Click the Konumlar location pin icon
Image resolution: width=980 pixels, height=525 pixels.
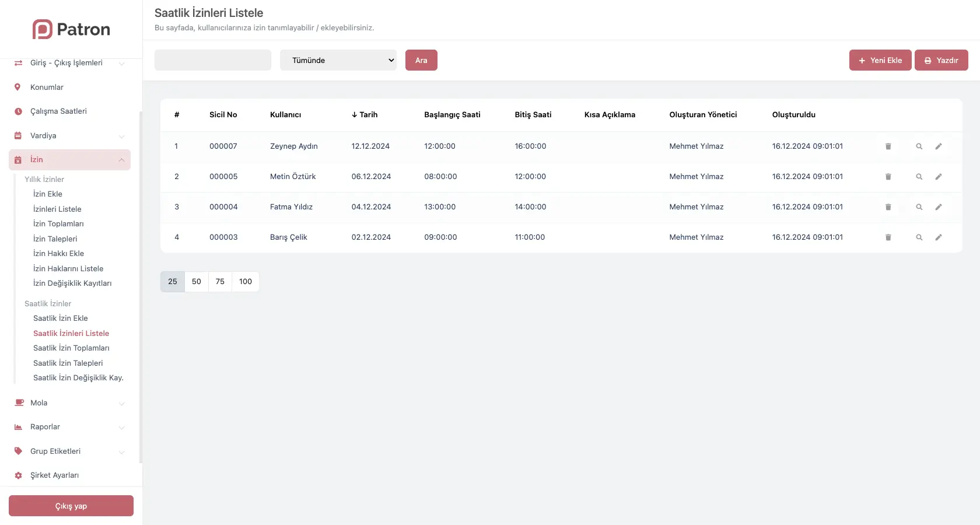point(17,87)
